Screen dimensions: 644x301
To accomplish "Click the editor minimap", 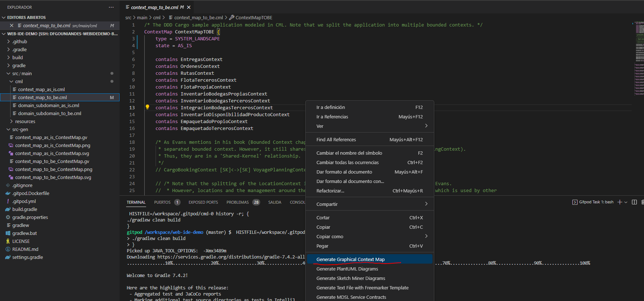I will pos(639,58).
